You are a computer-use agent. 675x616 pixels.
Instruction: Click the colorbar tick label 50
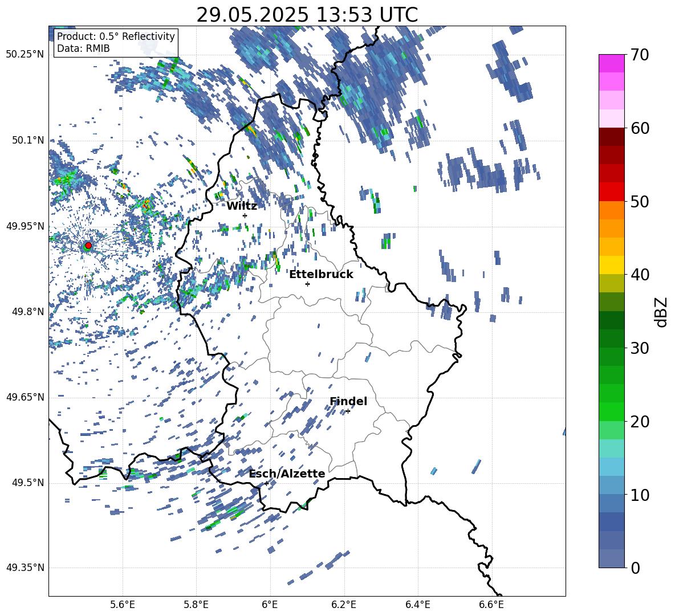pos(640,201)
